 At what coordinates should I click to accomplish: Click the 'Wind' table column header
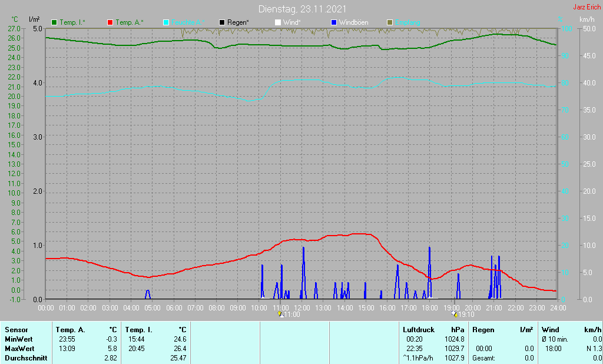551,330
